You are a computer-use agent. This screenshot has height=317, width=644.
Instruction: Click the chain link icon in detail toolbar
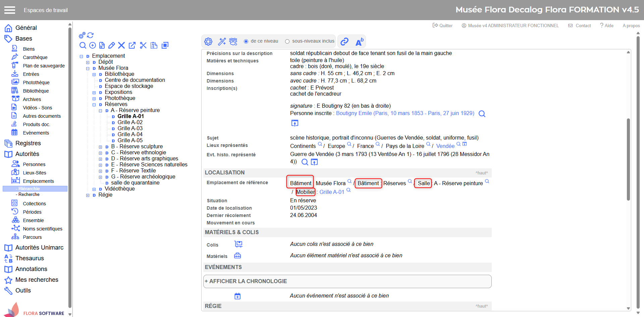[x=344, y=41]
